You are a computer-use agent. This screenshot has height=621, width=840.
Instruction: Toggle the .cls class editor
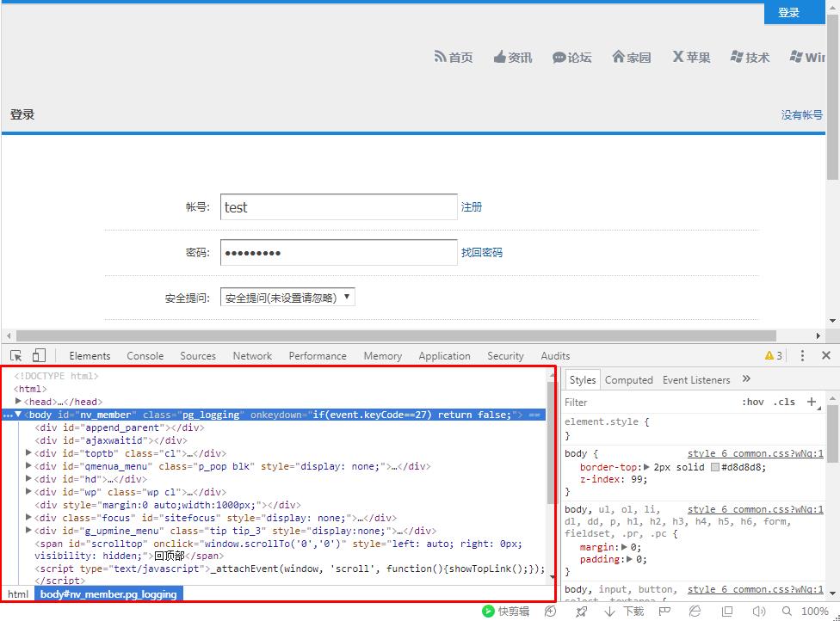coord(784,402)
